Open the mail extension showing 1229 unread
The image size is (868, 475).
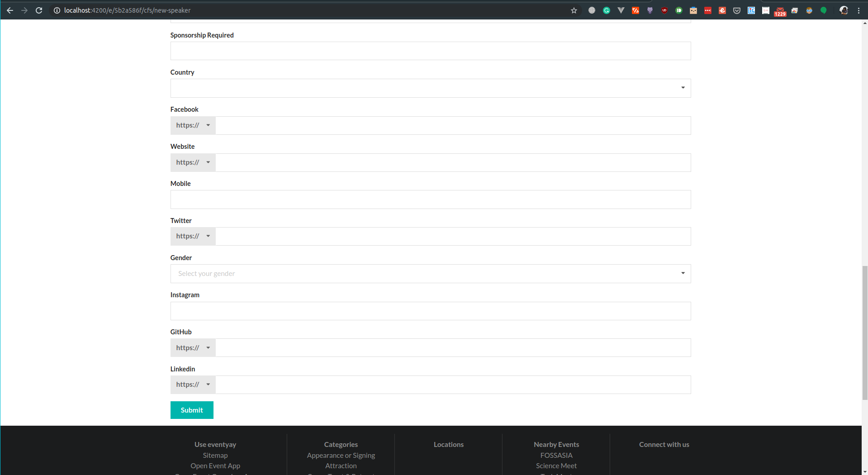[779, 10]
